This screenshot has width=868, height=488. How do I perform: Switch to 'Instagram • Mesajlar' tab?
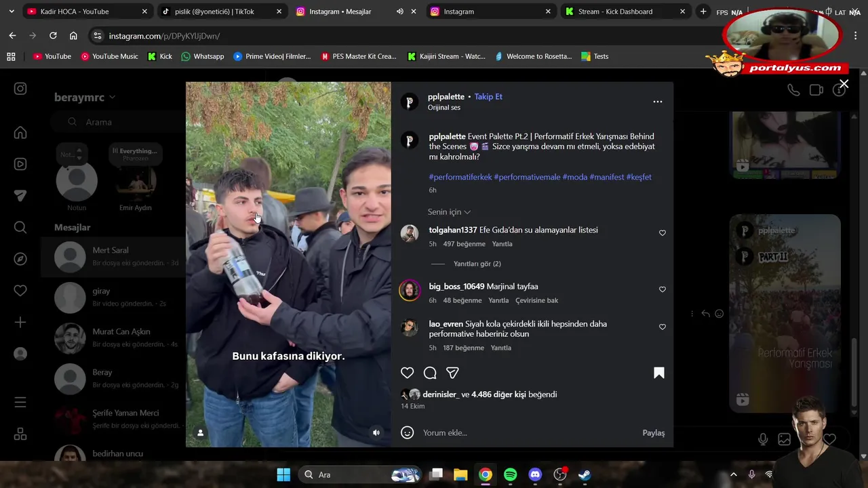tap(340, 12)
